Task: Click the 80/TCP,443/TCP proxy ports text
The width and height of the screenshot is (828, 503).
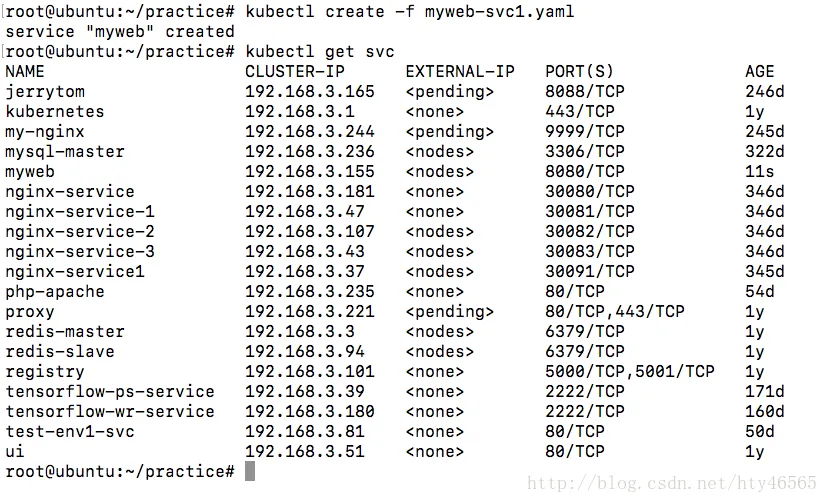Action: click(615, 311)
